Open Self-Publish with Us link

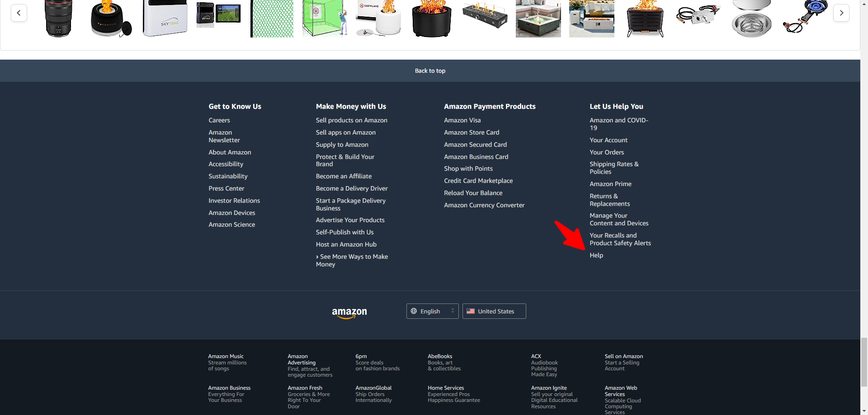345,232
